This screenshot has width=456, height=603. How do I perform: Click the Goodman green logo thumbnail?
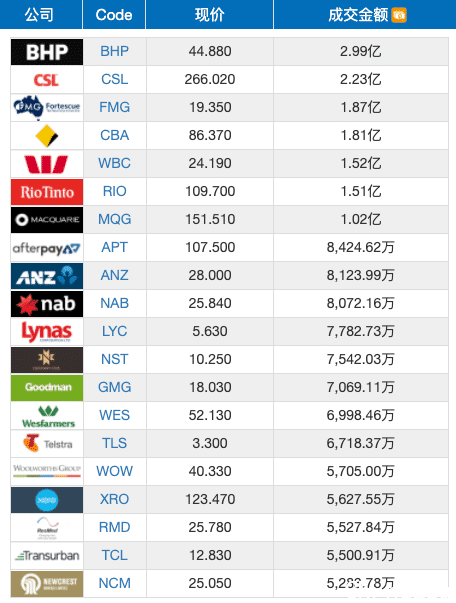pos(47,388)
